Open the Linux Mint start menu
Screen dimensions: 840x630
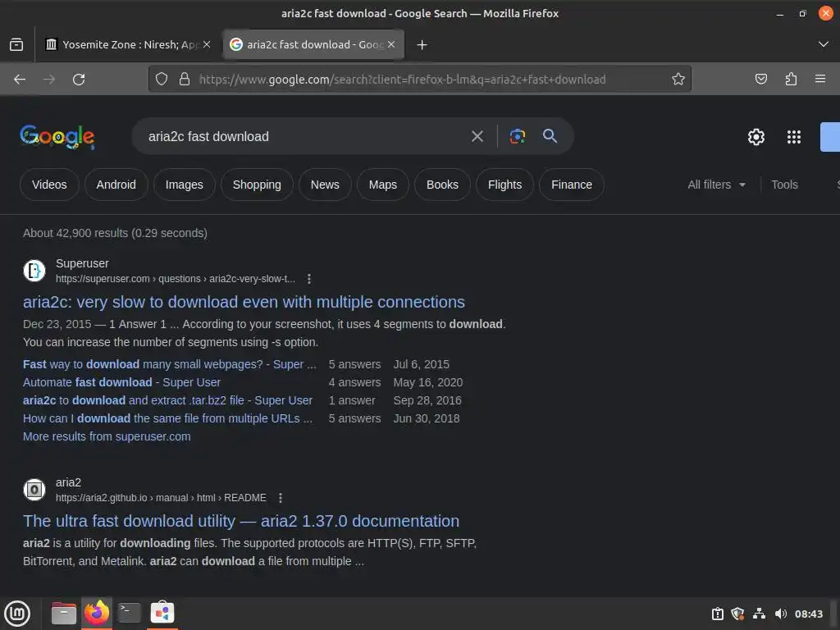click(x=17, y=614)
